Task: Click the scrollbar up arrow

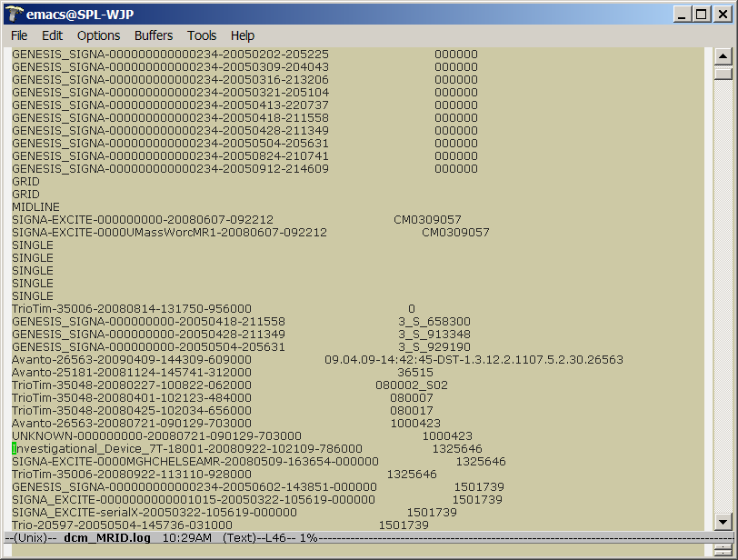Action: coord(724,55)
